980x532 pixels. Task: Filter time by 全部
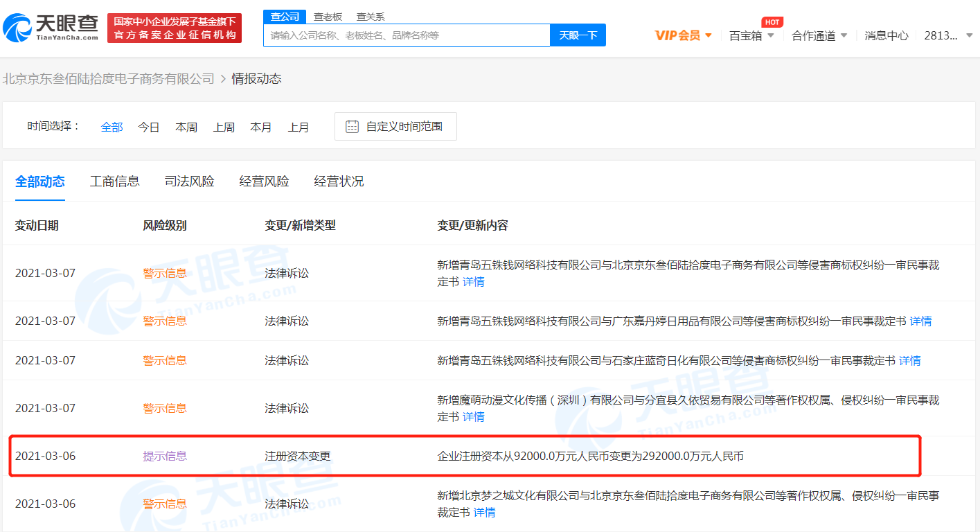click(x=112, y=127)
